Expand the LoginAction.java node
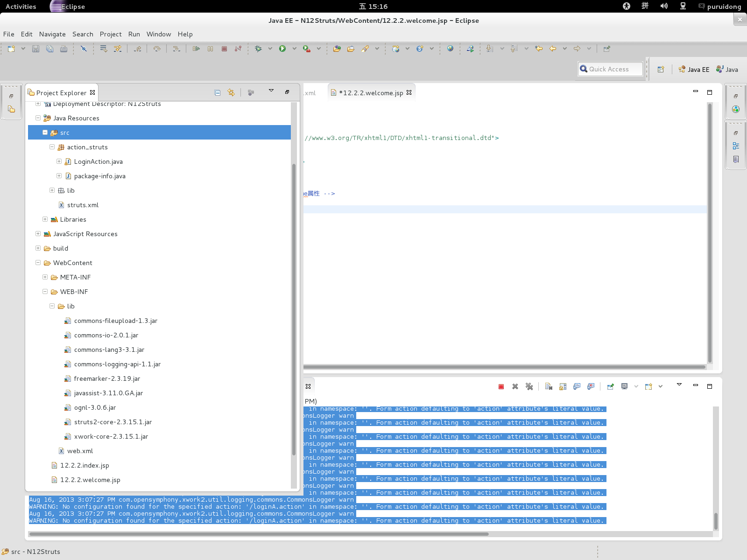Viewport: 747px width, 560px height. point(59,161)
